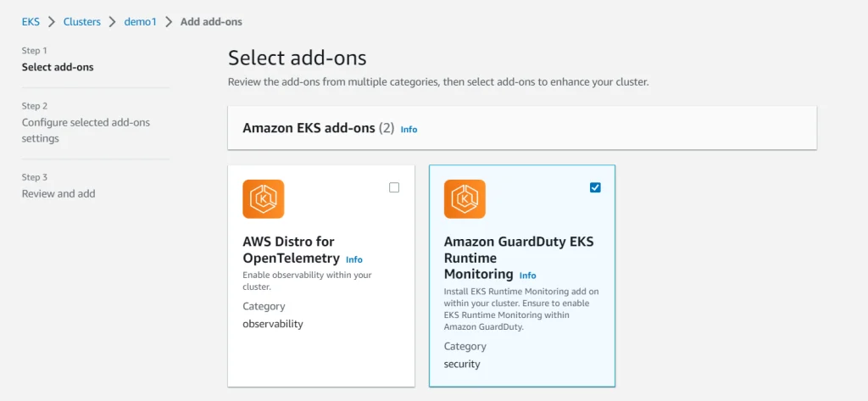Viewport: 868px width, 401px height.
Task: Open the EKS breadcrumb link
Action: (31, 22)
